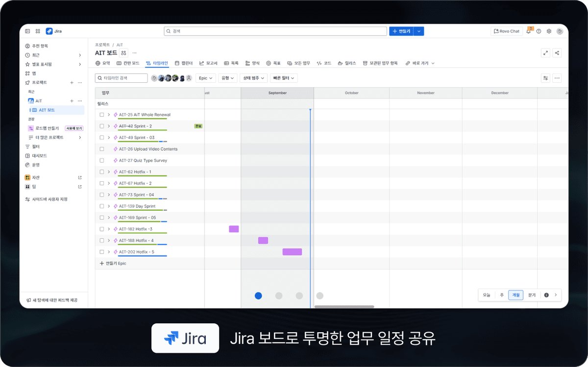Collapse sidebar using top-left panel icon
This screenshot has width=588, height=367.
(27, 31)
